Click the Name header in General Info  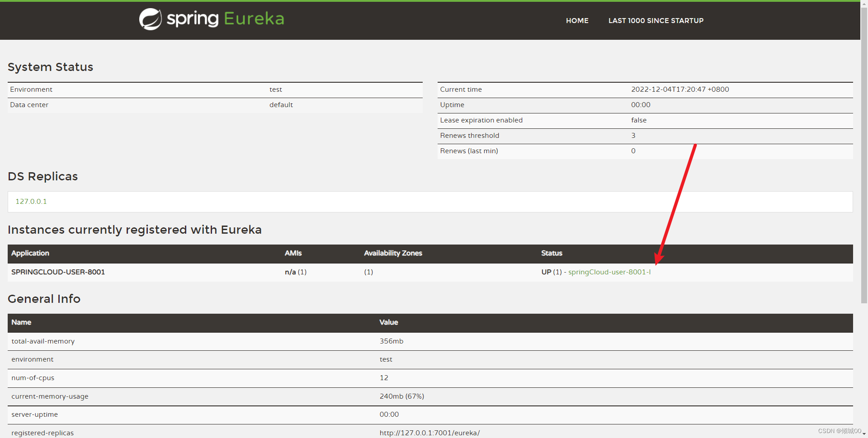click(21, 322)
